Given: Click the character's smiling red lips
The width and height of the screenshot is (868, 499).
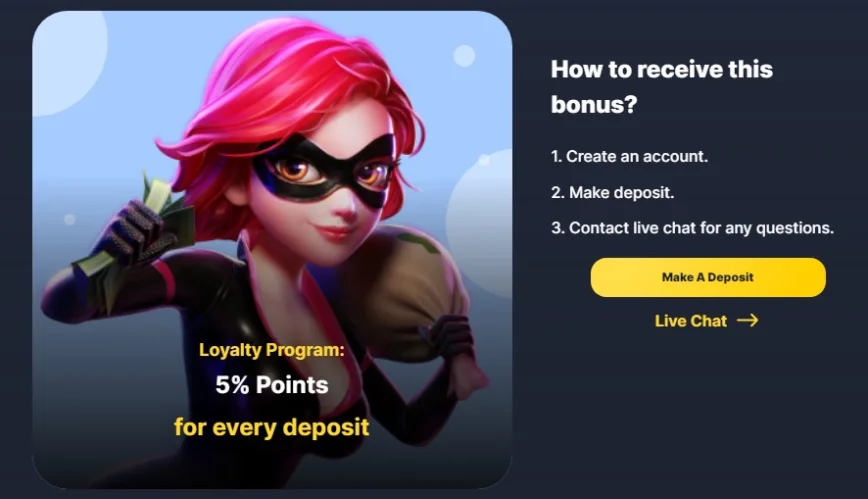Looking at the screenshot, I should coord(333,230).
